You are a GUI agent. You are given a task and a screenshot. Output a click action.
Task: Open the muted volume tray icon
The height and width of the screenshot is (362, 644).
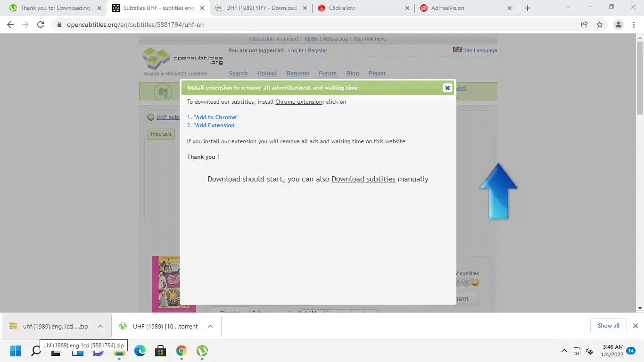click(x=589, y=351)
